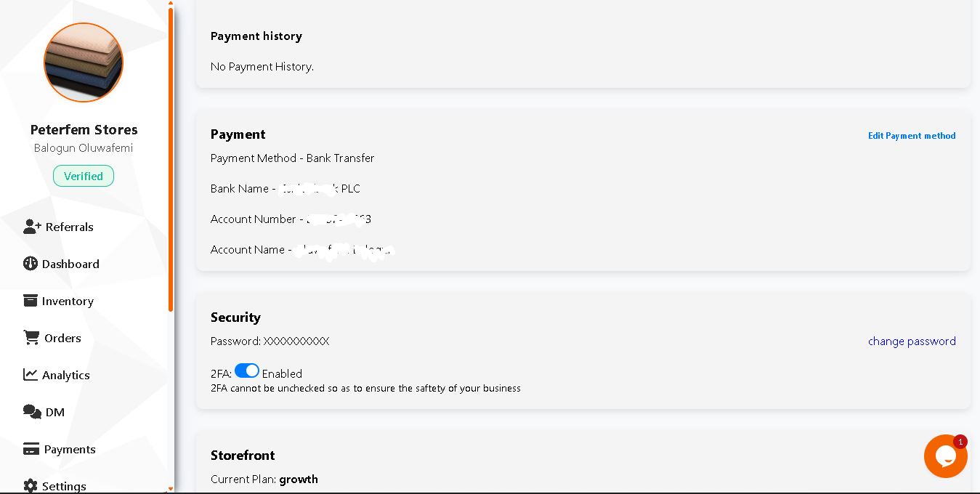980x494 pixels.
Task: Go to the Referrals menu item
Action: coord(69,227)
